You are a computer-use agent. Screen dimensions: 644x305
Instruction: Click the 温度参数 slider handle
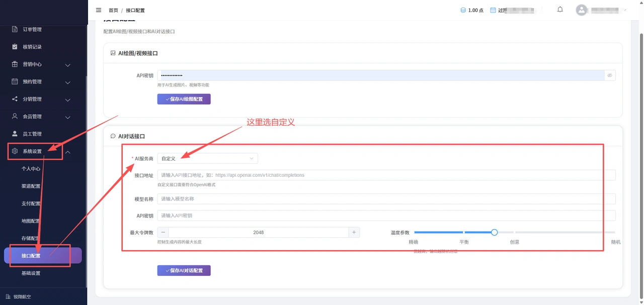494,232
